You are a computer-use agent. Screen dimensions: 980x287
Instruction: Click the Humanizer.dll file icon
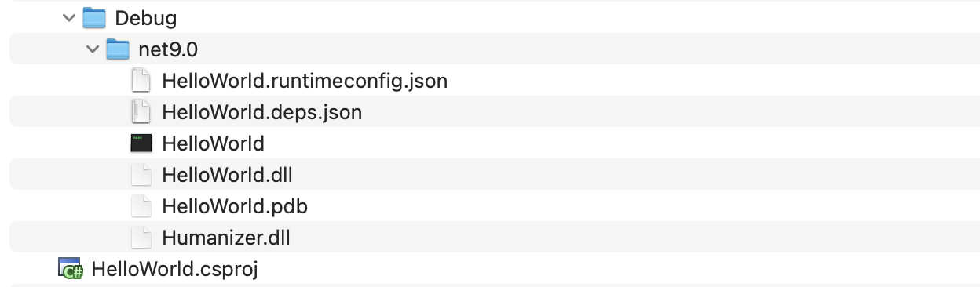pyautogui.click(x=141, y=238)
